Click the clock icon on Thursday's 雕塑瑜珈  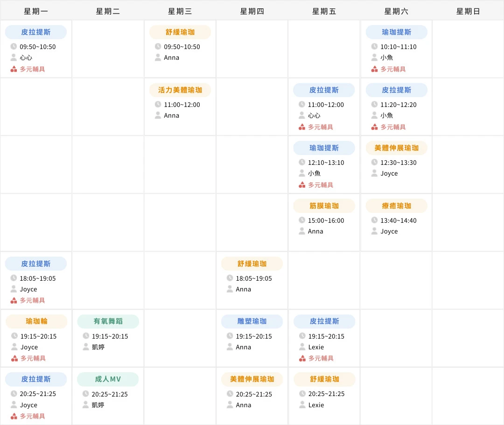pyautogui.click(x=229, y=336)
